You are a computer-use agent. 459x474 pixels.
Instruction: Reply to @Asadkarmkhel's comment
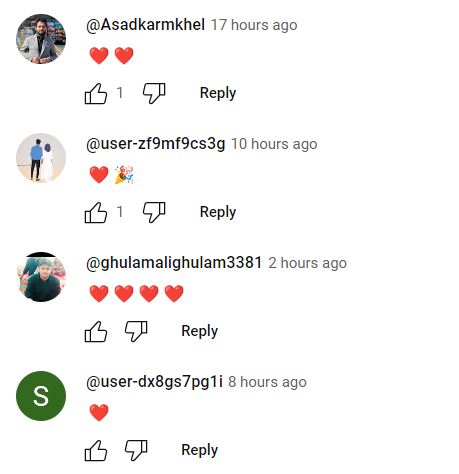(218, 93)
